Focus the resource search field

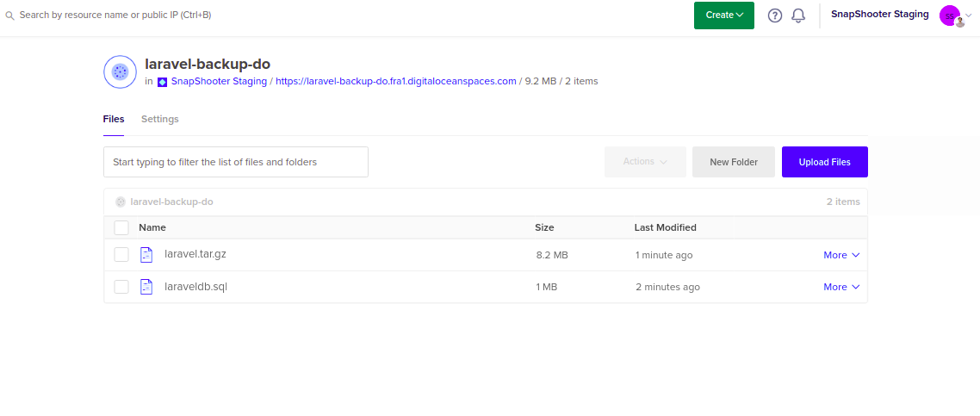(x=115, y=15)
